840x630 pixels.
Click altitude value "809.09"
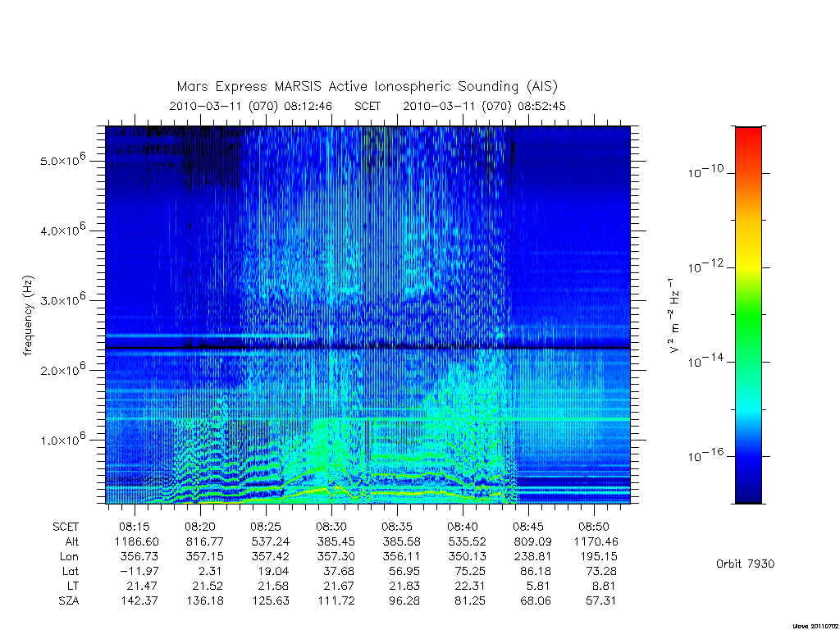click(x=532, y=541)
